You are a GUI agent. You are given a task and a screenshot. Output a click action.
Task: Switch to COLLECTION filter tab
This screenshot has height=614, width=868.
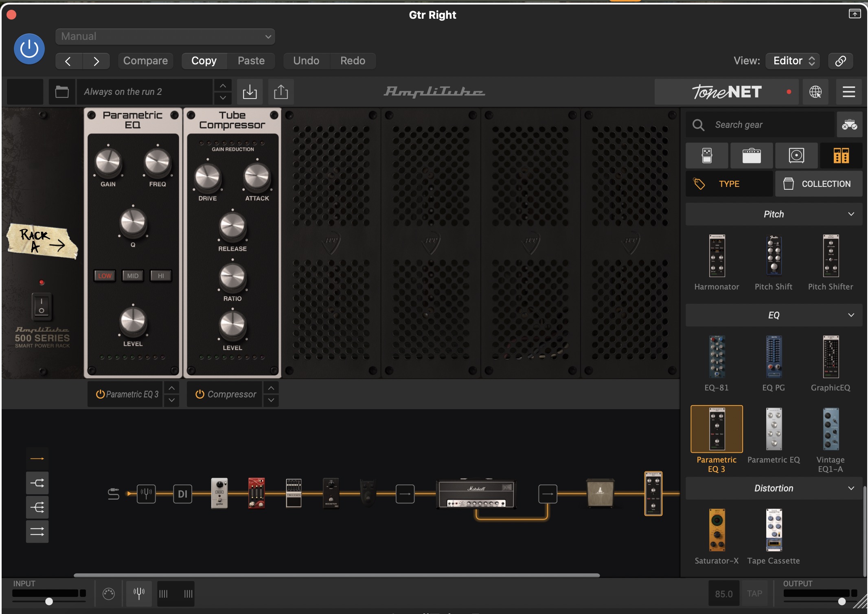click(819, 184)
